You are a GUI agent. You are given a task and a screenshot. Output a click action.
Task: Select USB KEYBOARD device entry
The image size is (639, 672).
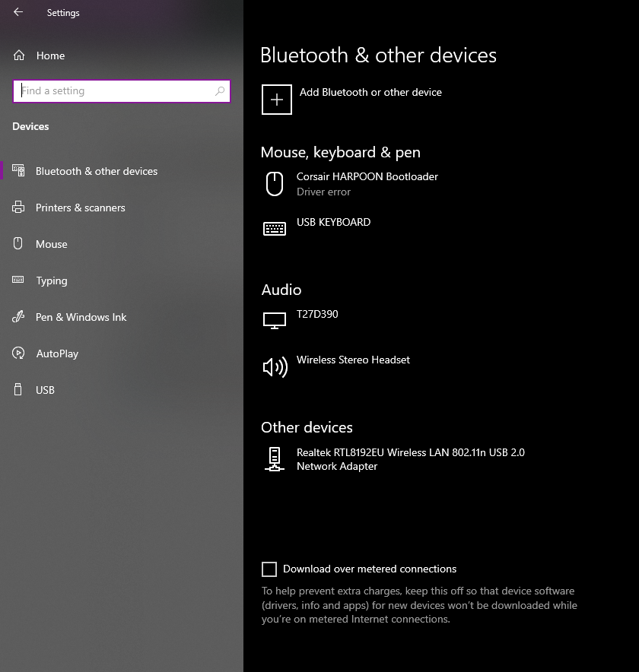coord(333,222)
